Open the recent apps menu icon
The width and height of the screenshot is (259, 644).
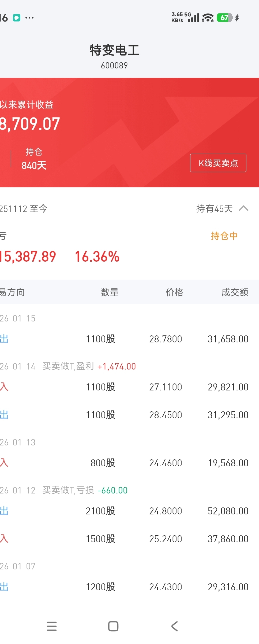click(52, 626)
